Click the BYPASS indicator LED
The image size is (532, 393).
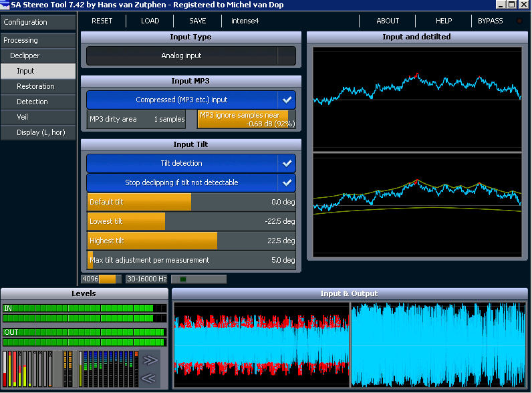[x=519, y=21]
